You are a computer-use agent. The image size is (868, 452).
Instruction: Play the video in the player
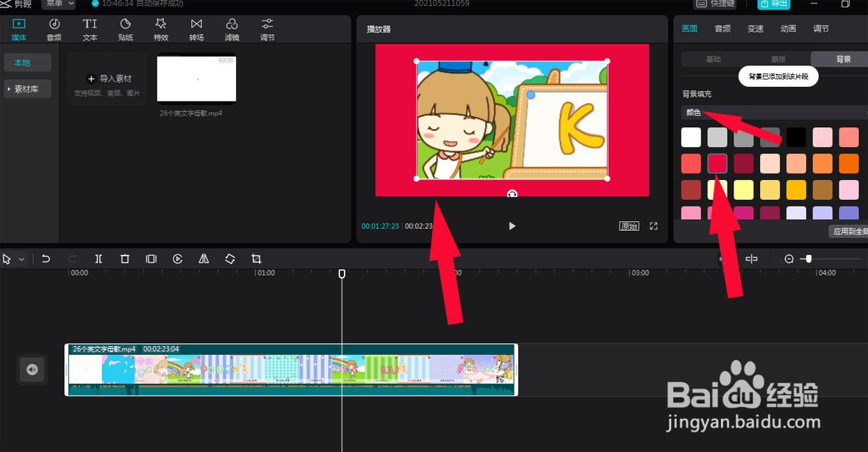pos(512,226)
